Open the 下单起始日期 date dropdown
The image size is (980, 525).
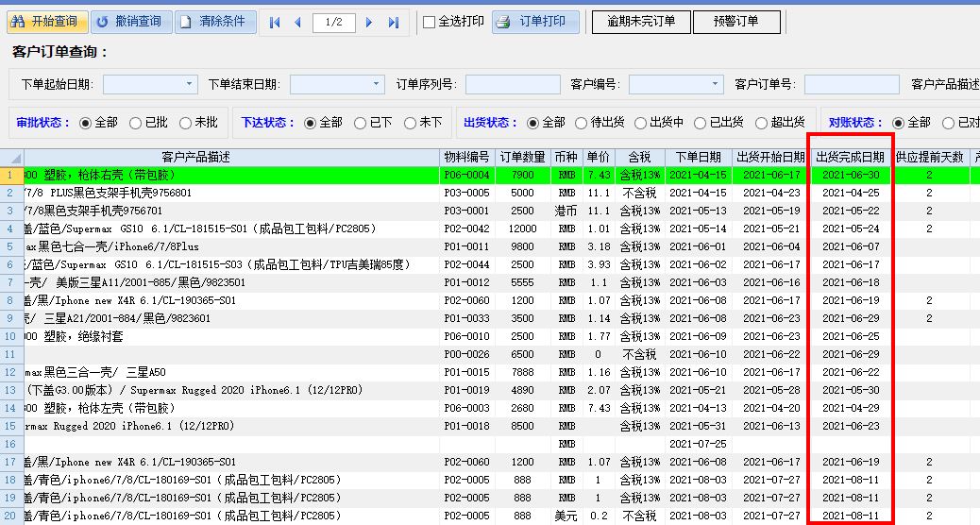click(x=189, y=85)
